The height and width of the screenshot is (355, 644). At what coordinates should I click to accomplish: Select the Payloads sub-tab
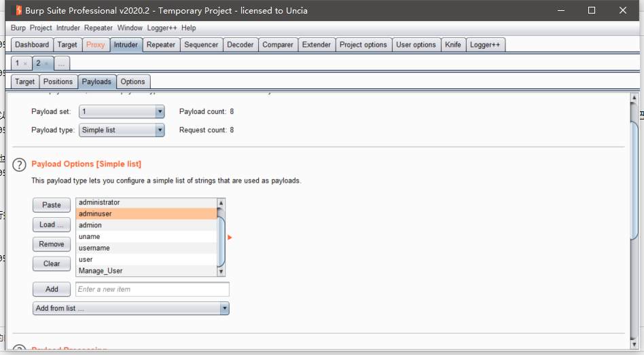[x=96, y=81]
